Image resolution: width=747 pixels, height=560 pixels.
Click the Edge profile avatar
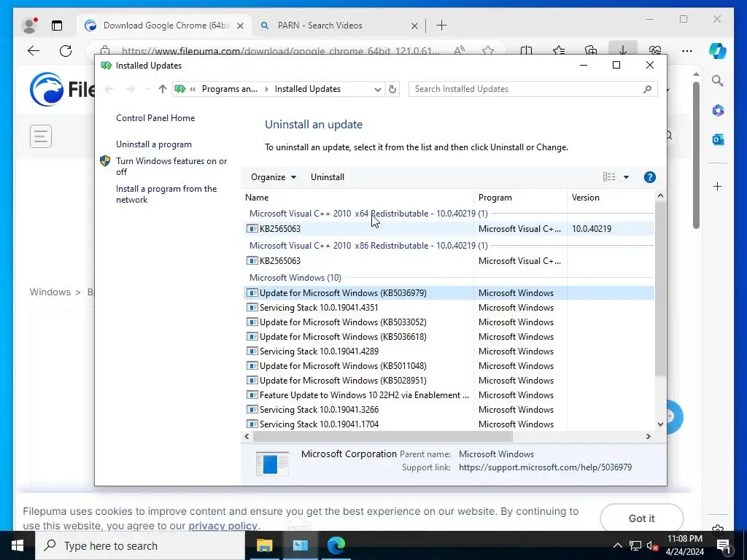pos(30,26)
